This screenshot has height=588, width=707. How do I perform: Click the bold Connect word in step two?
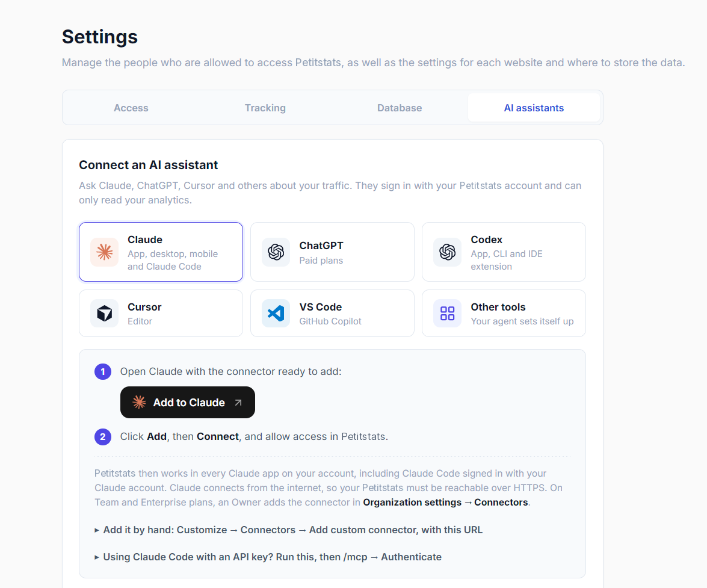tap(218, 436)
